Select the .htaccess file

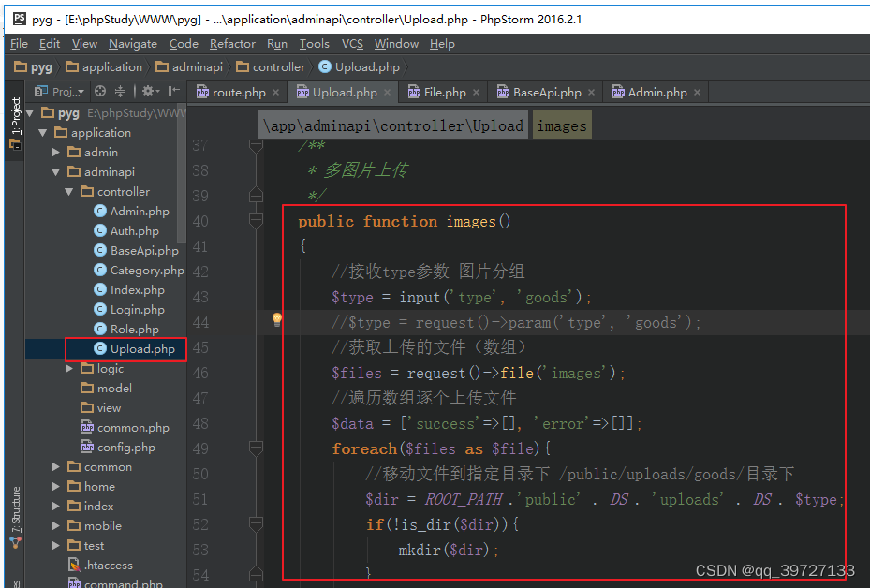point(100,566)
